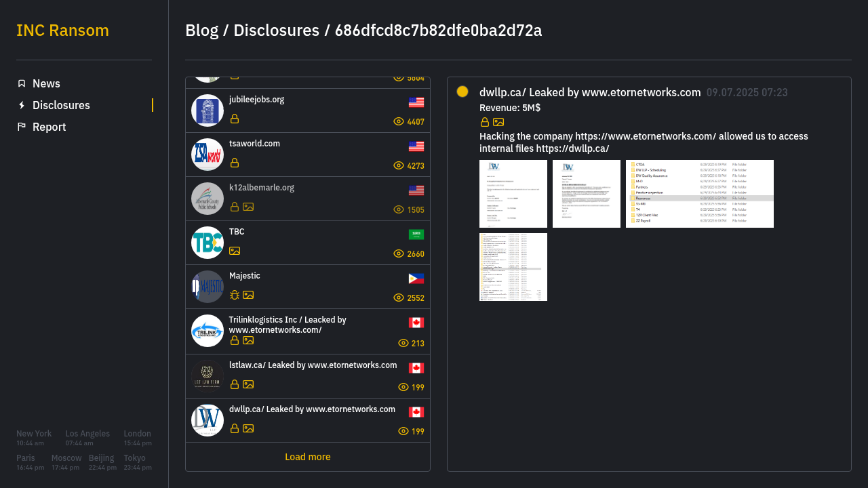Click the New York clock
Screen dimensions: 868x488
pos(34,438)
